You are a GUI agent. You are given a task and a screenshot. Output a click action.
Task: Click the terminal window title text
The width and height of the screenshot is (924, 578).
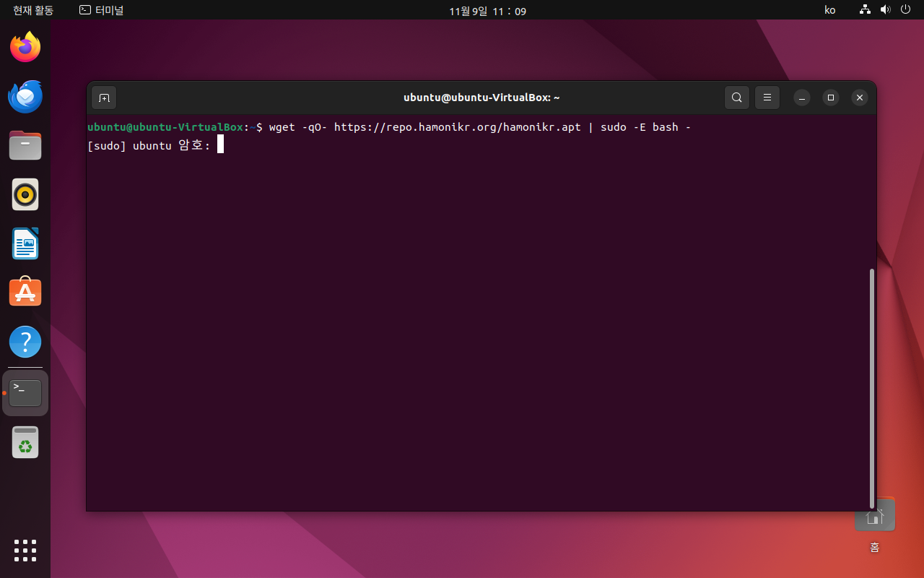(481, 98)
